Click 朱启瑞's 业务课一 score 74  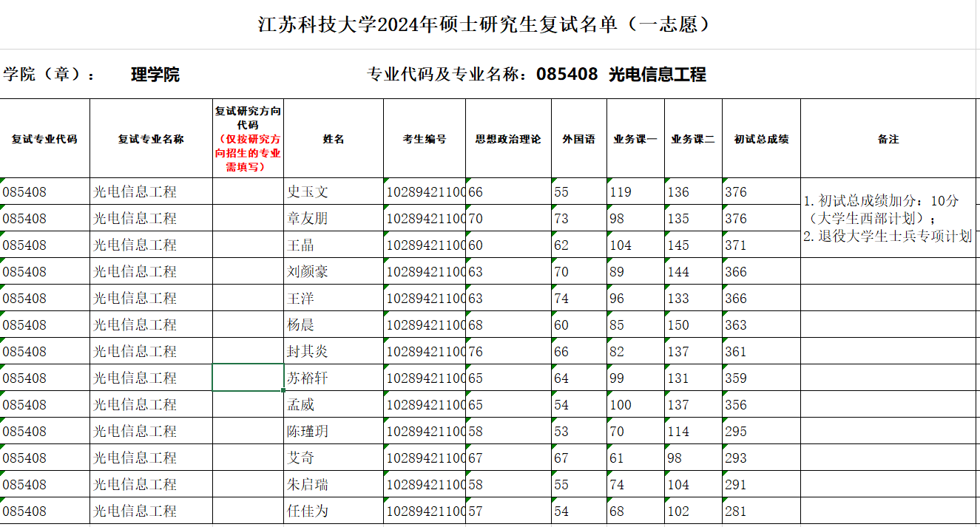point(635,485)
